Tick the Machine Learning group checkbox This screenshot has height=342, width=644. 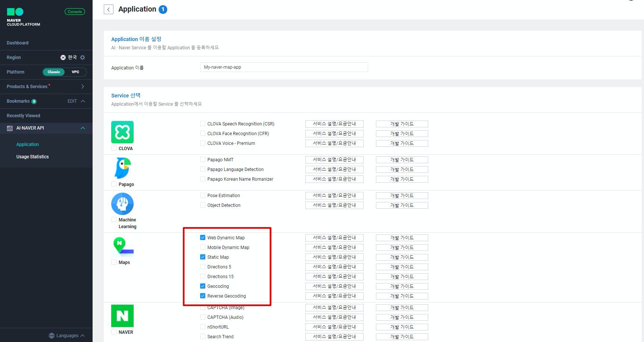(x=114, y=220)
